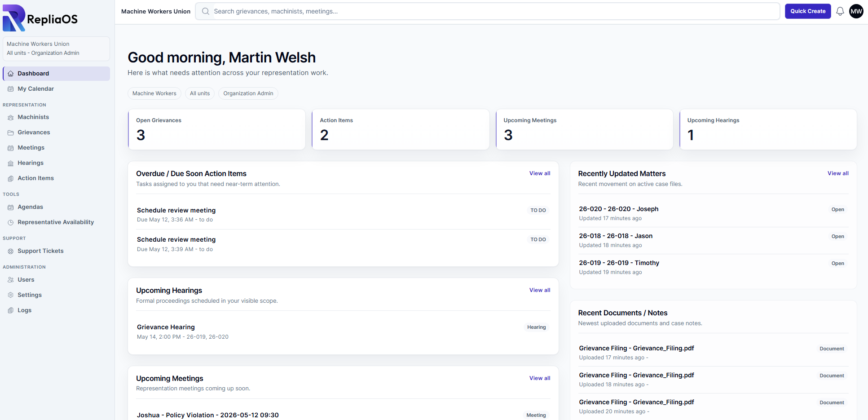Click the Users icon in Administration
The width and height of the screenshot is (868, 420).
tap(10, 280)
